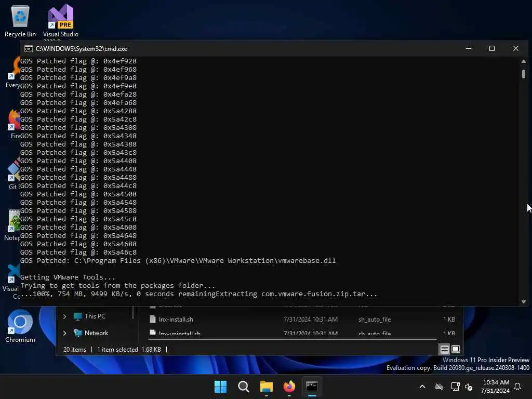The width and height of the screenshot is (532, 399).
Task: Click Explorer horizontal scrollbar
Action: click(x=293, y=339)
